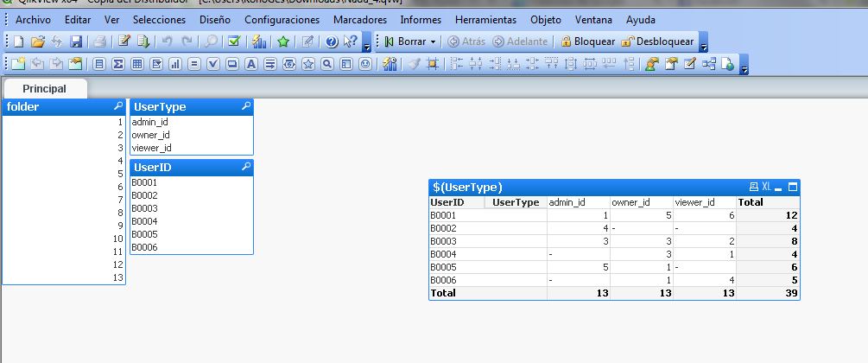Create a Statistics Box with sigma icon
This screenshot has width=868, height=363.
coord(118,64)
